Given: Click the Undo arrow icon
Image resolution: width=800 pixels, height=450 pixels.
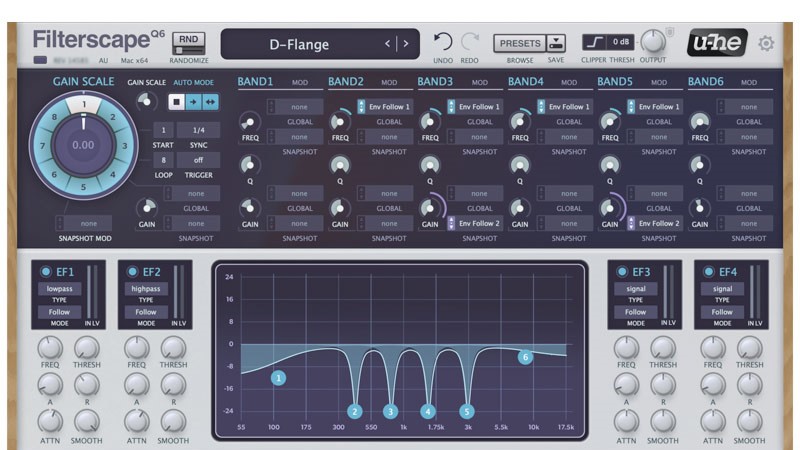Looking at the screenshot, I should 443,42.
